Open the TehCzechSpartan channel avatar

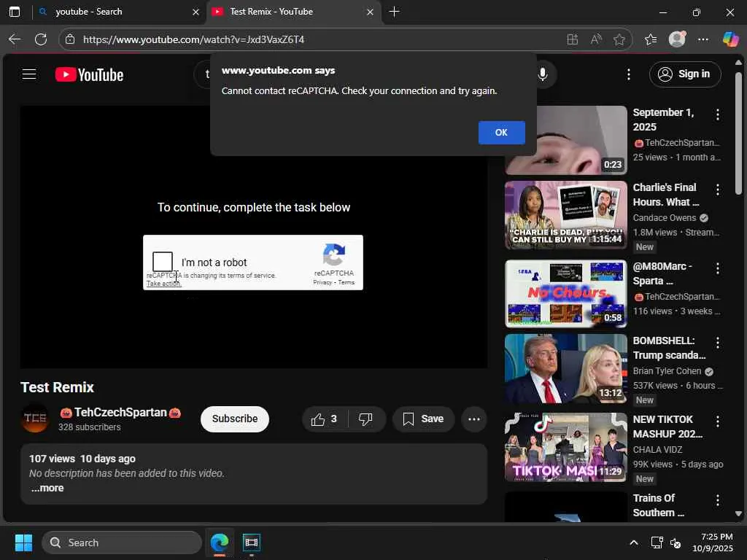coord(35,418)
